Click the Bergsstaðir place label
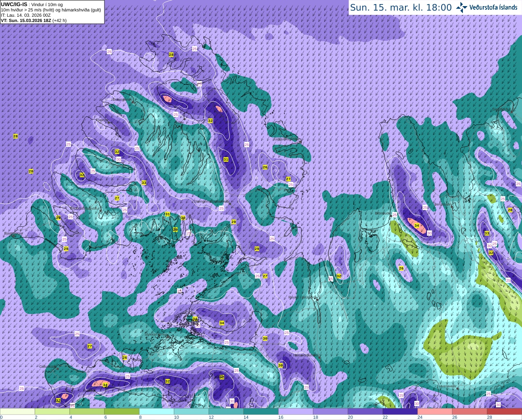 [442, 204]
